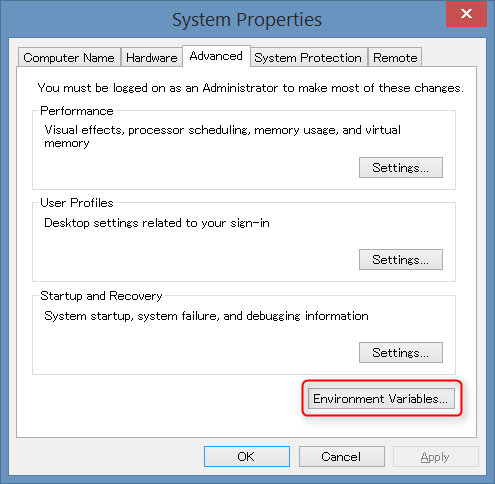This screenshot has height=484, width=495.
Task: Click the desktop settings sign-in description
Action: tap(157, 223)
